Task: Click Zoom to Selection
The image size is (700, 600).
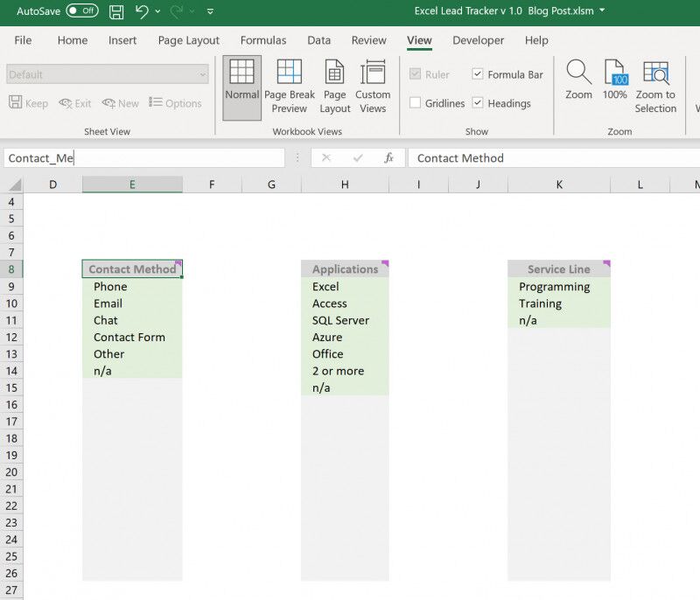Action: click(656, 85)
